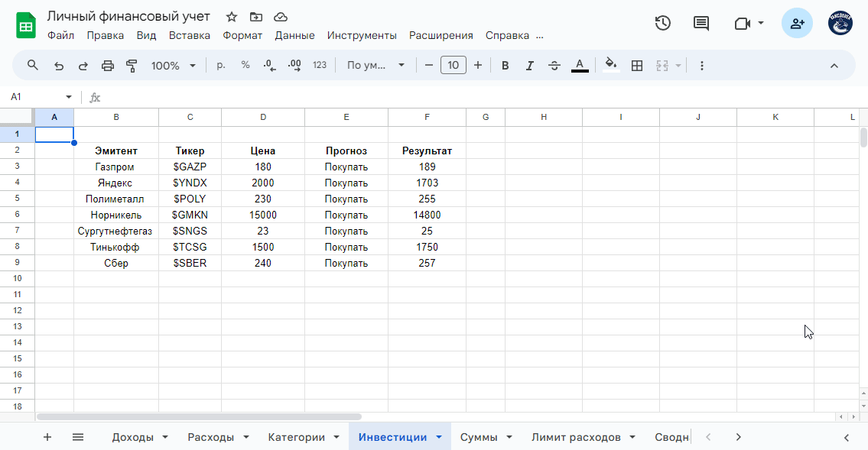868x450 pixels.
Task: Increase the font size with the plus button
Action: tap(478, 65)
